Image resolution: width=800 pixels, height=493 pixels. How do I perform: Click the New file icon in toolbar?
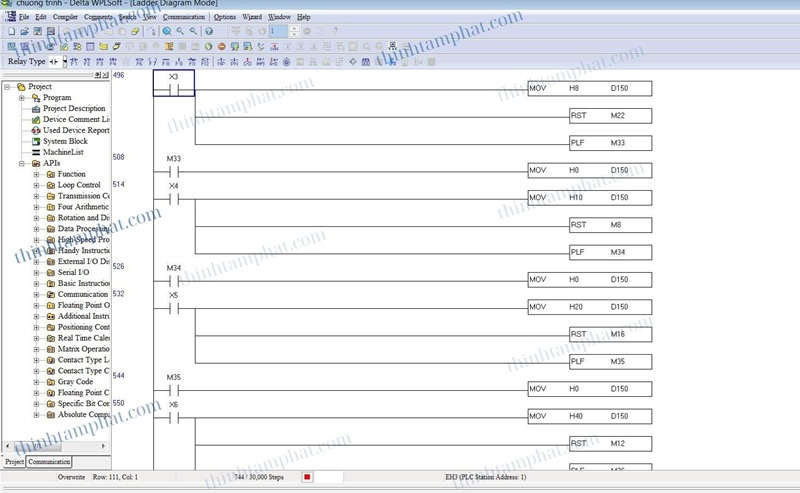pos(12,31)
